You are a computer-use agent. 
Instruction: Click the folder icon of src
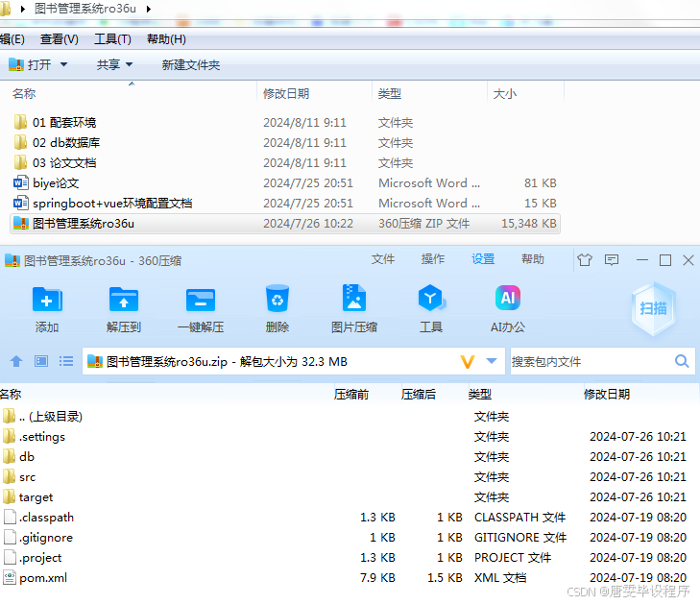click(9, 476)
